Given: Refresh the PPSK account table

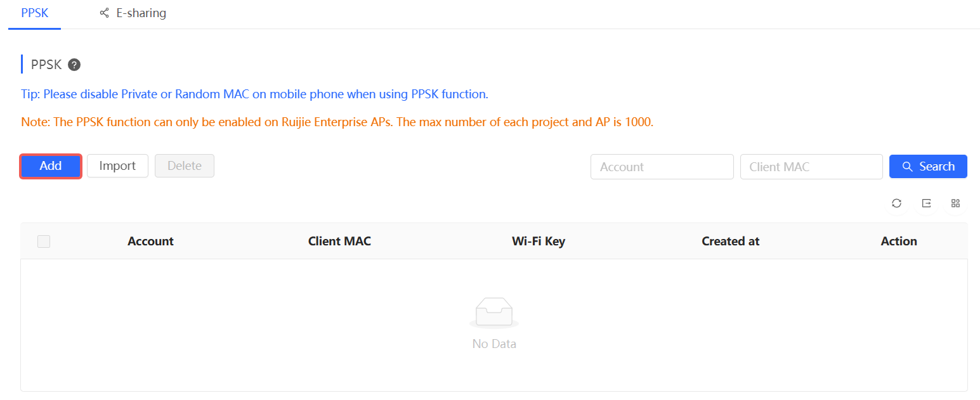Looking at the screenshot, I should click(x=896, y=203).
